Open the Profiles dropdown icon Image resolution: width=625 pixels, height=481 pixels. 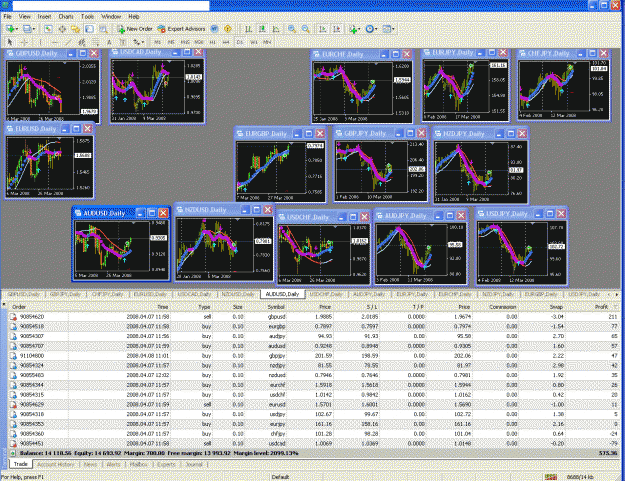click(29, 29)
